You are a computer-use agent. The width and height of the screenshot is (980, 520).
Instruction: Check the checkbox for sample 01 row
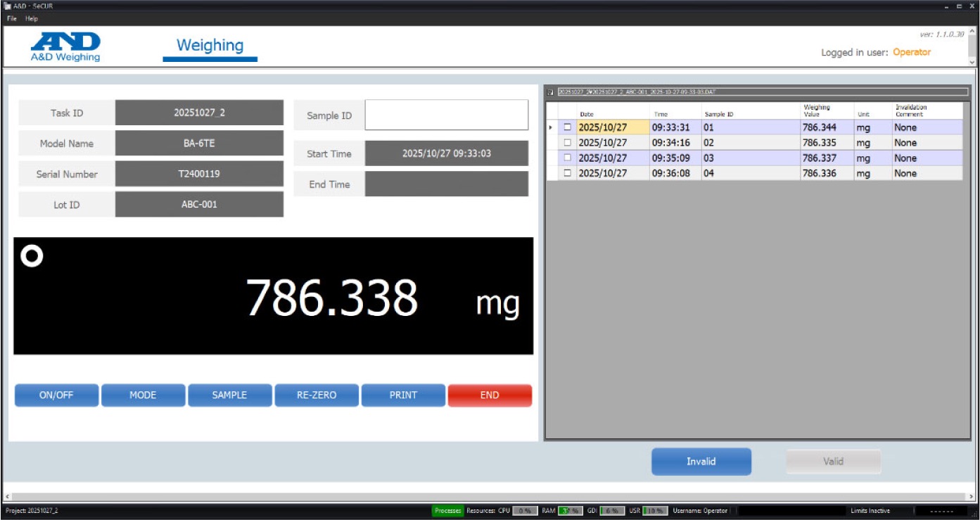(x=567, y=127)
